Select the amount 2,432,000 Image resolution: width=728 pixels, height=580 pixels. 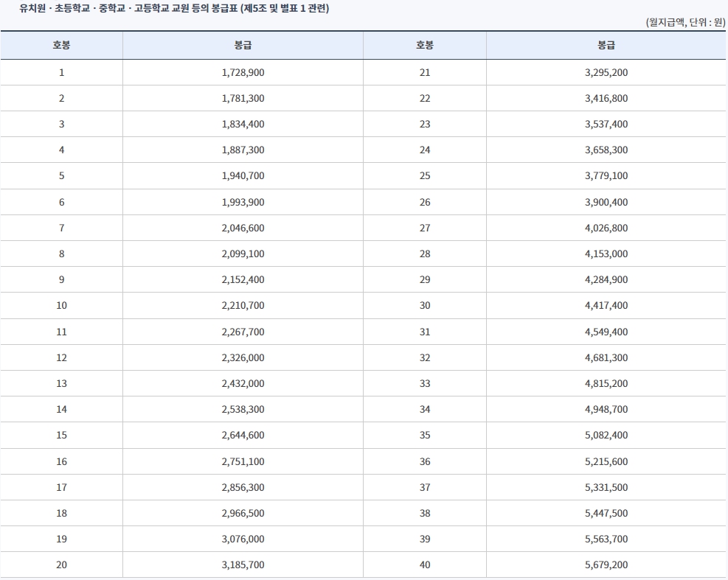[x=243, y=383]
